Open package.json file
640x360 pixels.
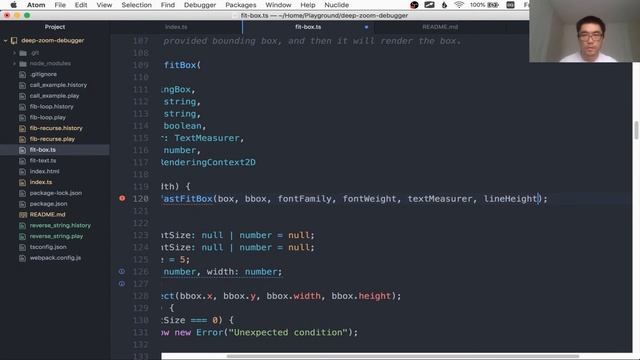pos(49,204)
